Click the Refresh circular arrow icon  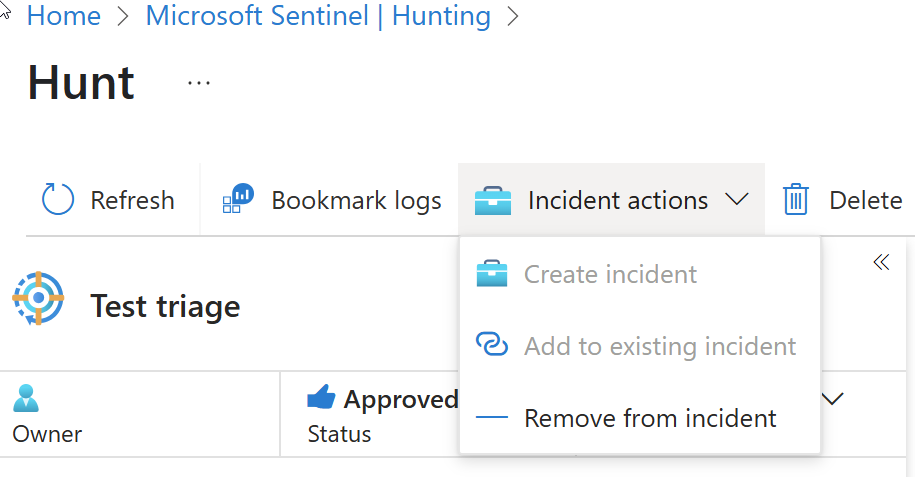(58, 199)
